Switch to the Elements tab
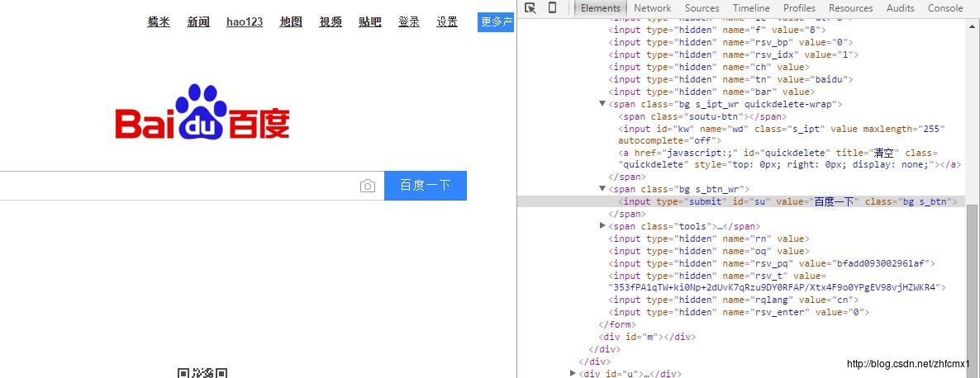980x378 pixels. click(x=601, y=8)
